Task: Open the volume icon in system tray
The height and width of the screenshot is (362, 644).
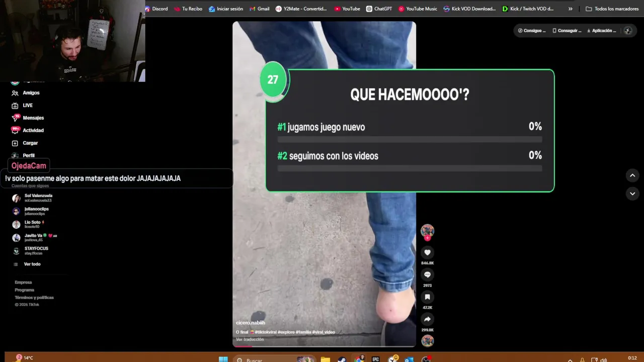Action: [604, 360]
